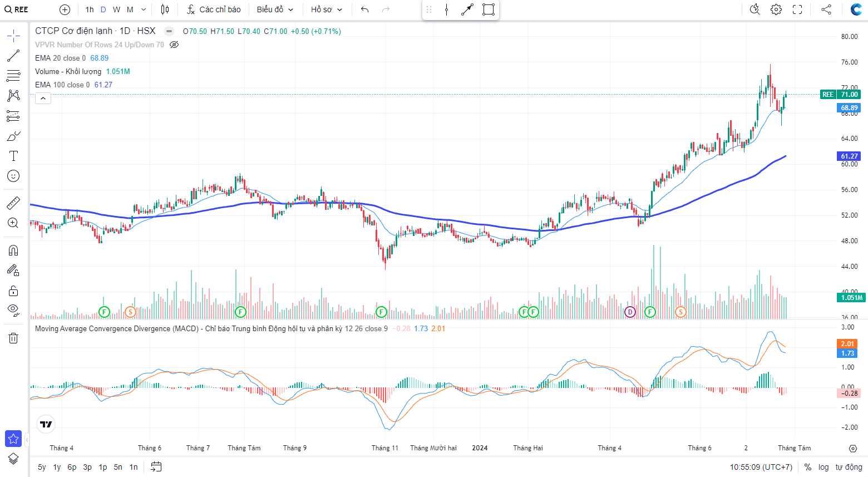Select the text annotation tool

pos(13,156)
